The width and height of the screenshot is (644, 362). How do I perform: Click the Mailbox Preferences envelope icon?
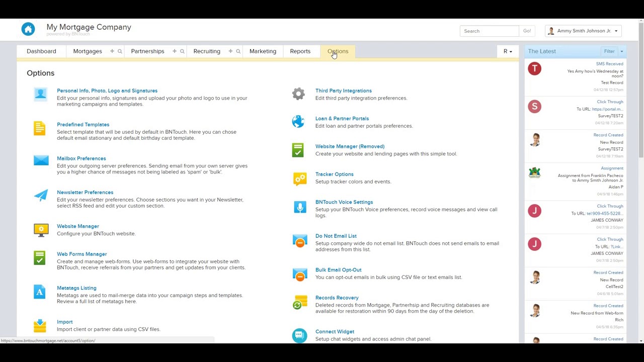41,160
